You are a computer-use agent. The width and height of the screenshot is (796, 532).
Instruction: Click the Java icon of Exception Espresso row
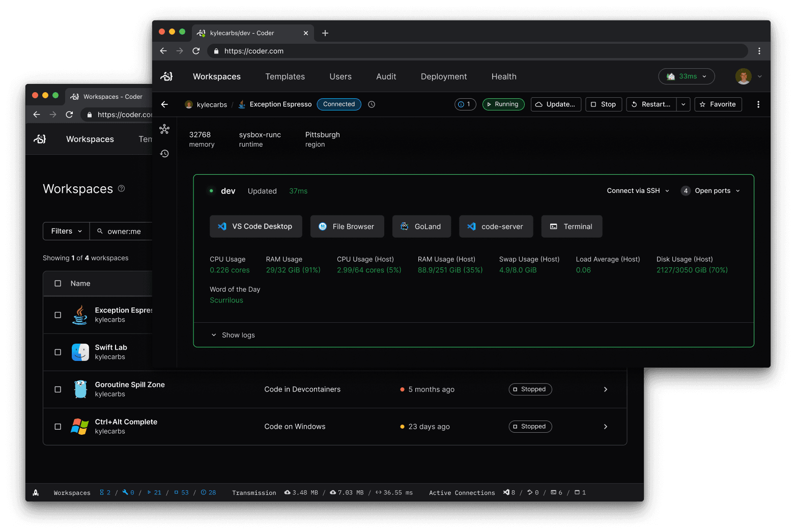click(x=80, y=315)
